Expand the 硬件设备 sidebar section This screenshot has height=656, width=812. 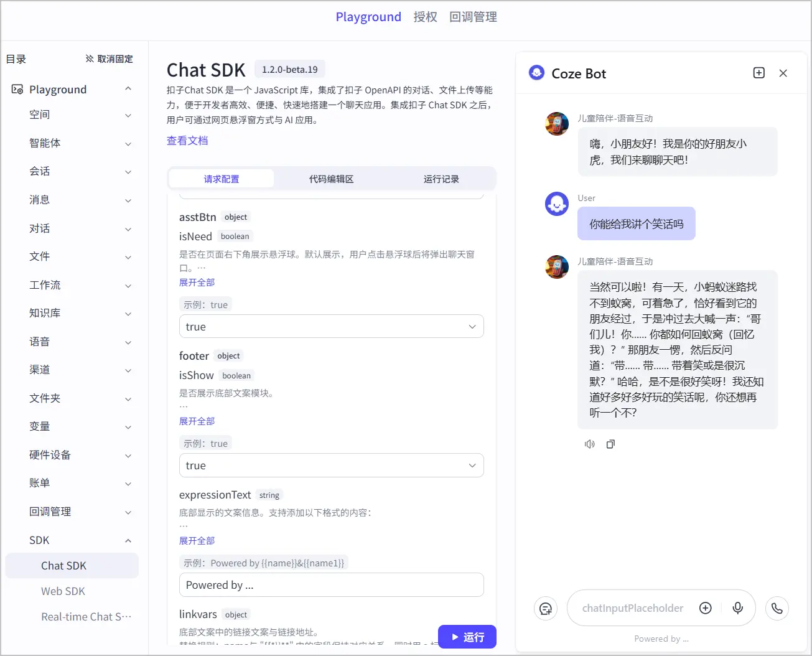coord(128,456)
